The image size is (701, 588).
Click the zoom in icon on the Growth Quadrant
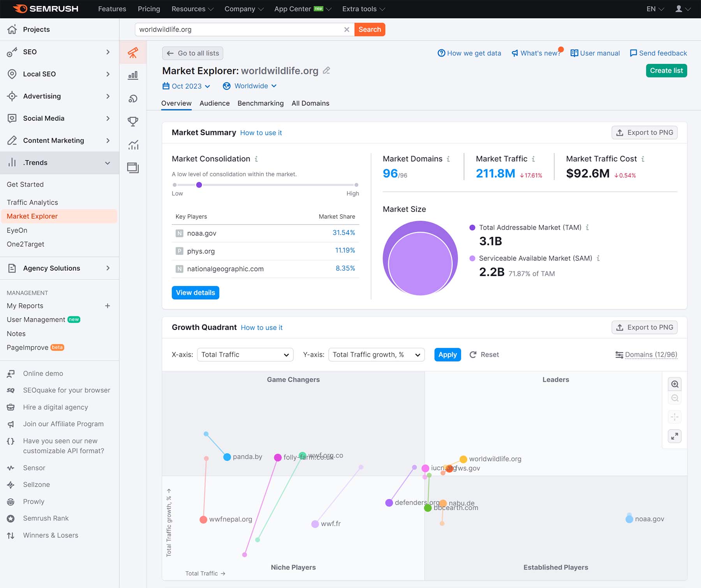[x=675, y=384]
